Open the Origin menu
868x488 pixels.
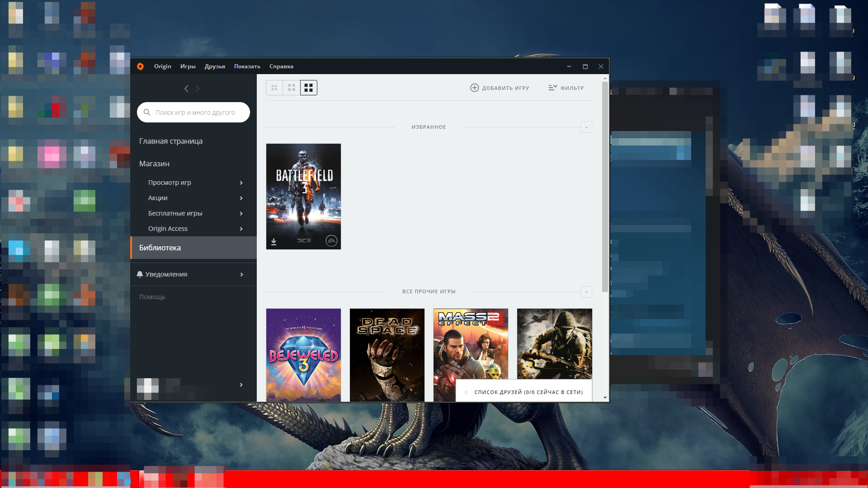(x=162, y=66)
